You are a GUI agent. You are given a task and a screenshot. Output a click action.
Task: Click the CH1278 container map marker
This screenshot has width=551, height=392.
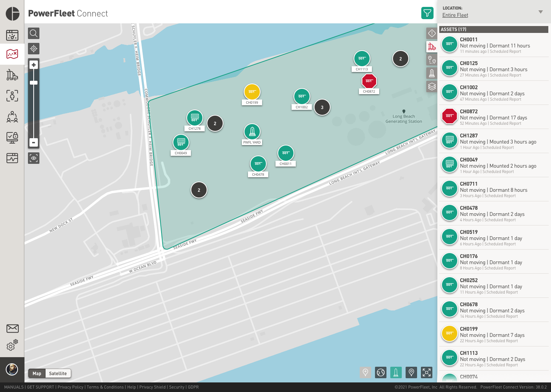point(195,118)
